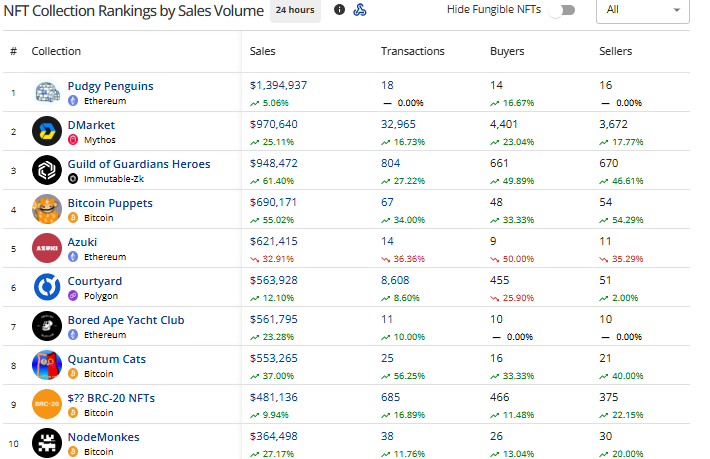This screenshot has height=459, width=710.
Task: Open the Courtyard collection link
Action: pyautogui.click(x=95, y=281)
